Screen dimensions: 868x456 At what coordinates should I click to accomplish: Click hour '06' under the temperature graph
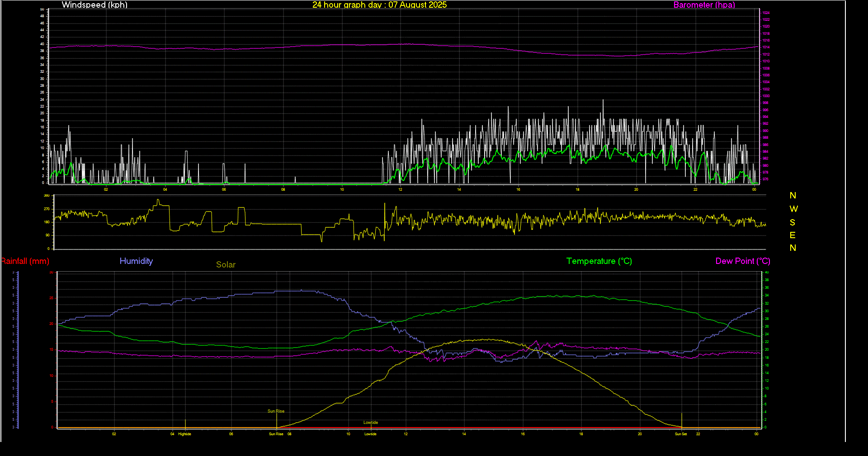231,434
